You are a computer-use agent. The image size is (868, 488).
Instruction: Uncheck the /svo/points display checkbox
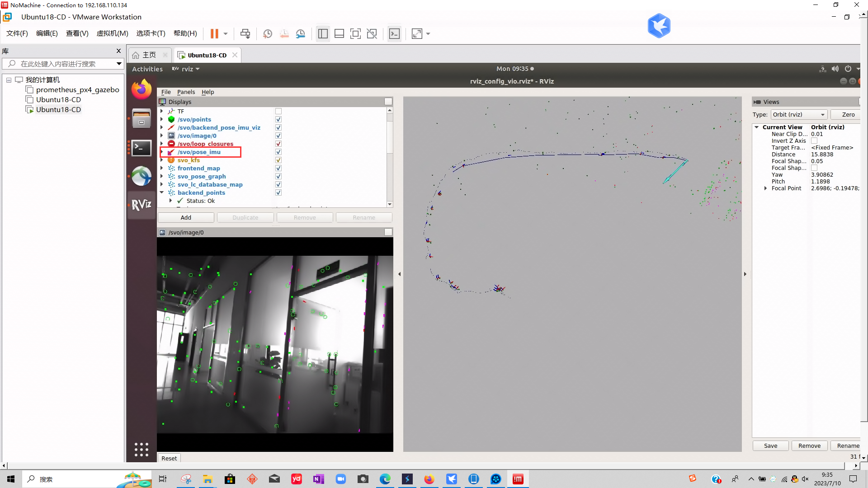pyautogui.click(x=278, y=119)
